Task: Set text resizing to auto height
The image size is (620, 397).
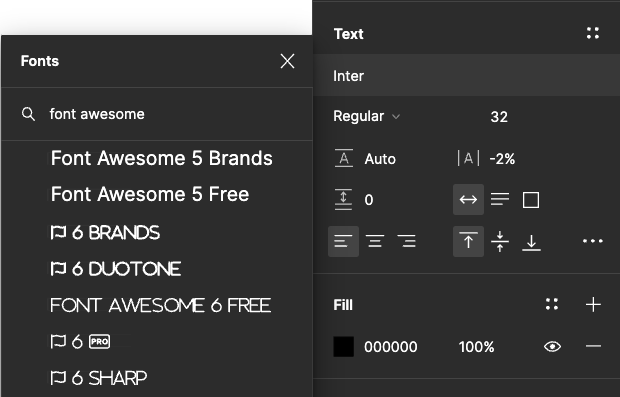Action: click(500, 200)
